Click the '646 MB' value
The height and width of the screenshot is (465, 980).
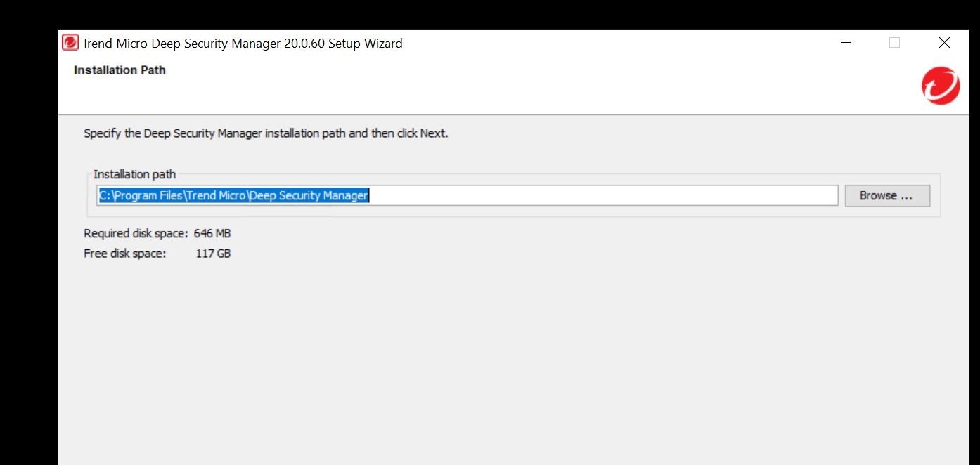pos(212,233)
